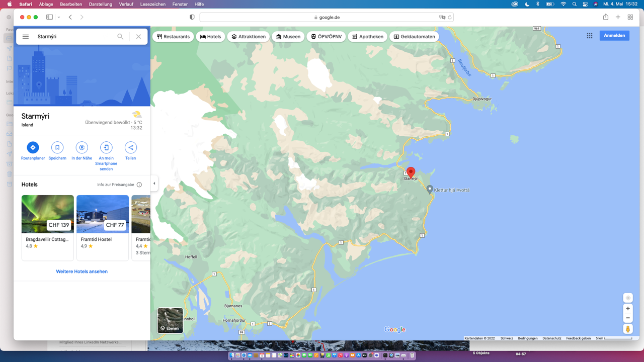Zoom out on map with minus
Viewport: 644px width, 362px height.
628,318
